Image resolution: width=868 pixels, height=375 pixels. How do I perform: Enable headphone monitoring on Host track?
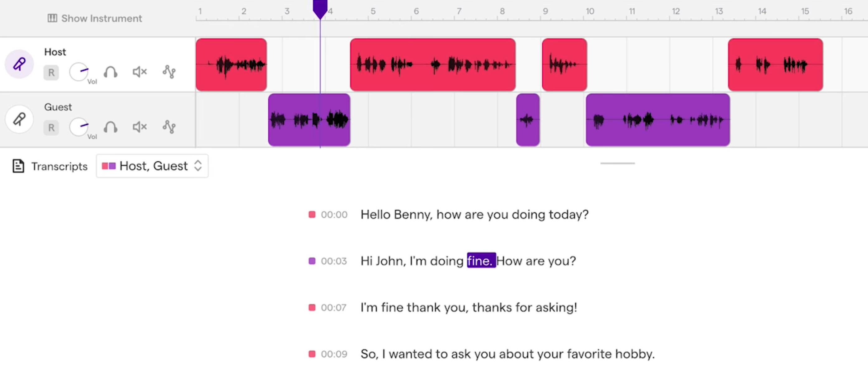[x=111, y=72]
